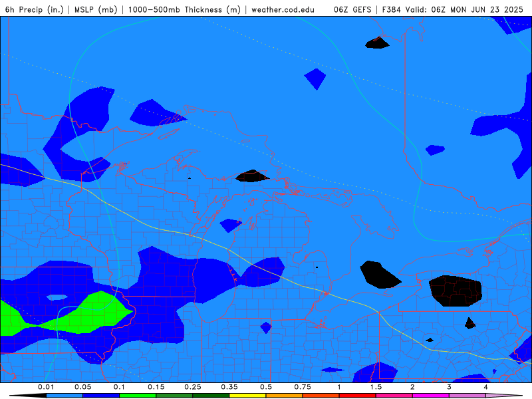This screenshot has height=399, width=532.
Task: Click the legend value 3
Action: 449,387
